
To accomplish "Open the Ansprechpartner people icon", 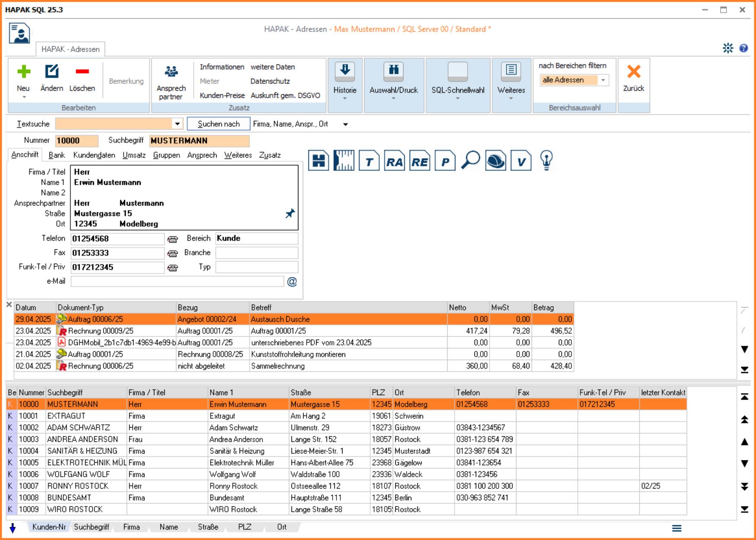I will tap(171, 72).
